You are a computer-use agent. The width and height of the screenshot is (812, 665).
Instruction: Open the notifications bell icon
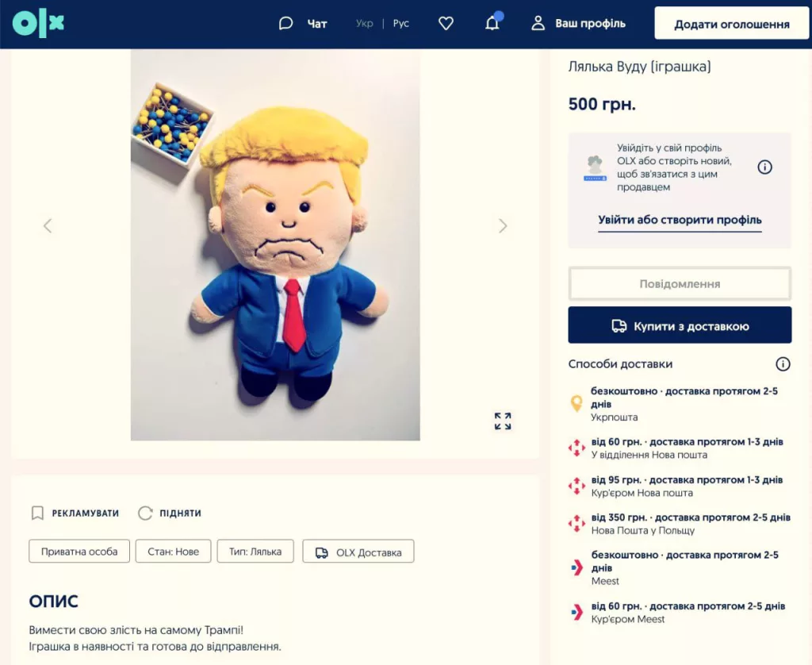point(492,23)
